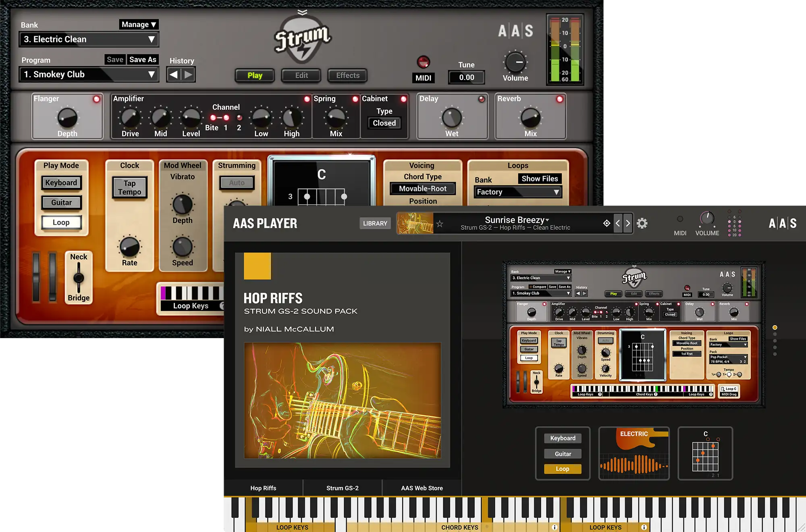
Task: Click the LIBRARY button
Action: click(x=375, y=223)
